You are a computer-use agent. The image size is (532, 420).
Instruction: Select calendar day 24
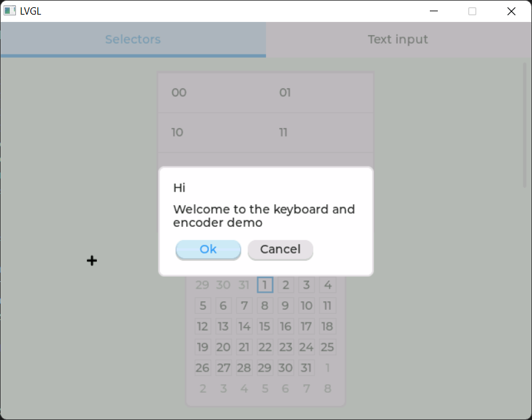(306, 347)
